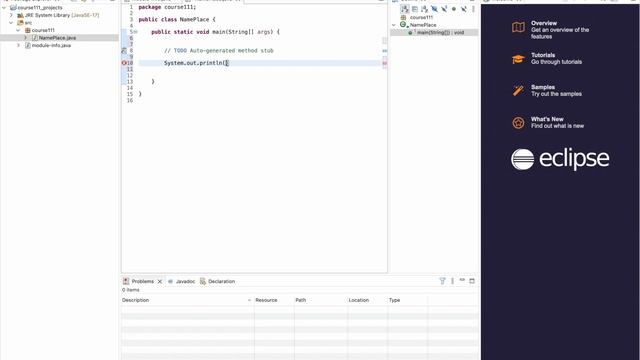This screenshot has height=360, width=640.
Task: Click the TODO Auto-generated method stub comment
Action: [x=219, y=51]
